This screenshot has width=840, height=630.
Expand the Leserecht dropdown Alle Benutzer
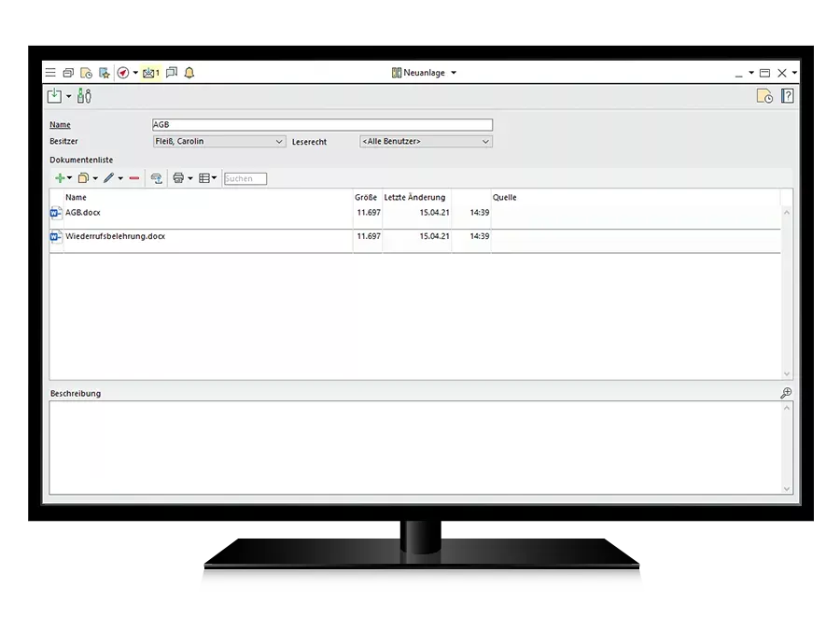(x=426, y=142)
